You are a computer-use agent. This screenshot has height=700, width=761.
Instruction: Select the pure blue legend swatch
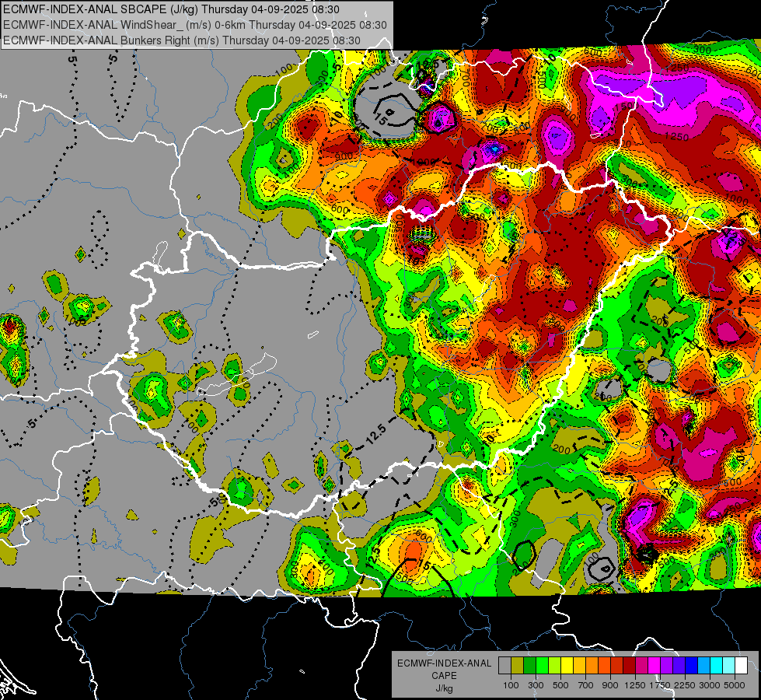[692, 665]
